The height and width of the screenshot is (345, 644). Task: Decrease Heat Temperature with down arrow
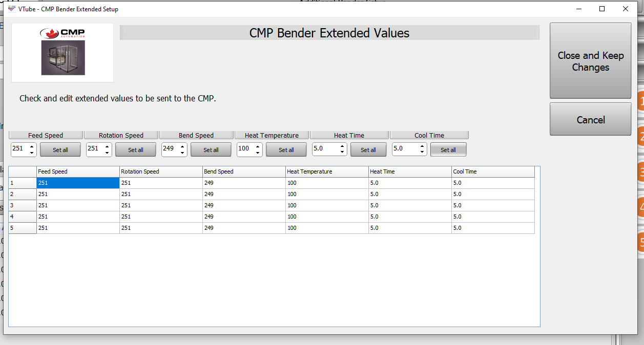(x=258, y=153)
